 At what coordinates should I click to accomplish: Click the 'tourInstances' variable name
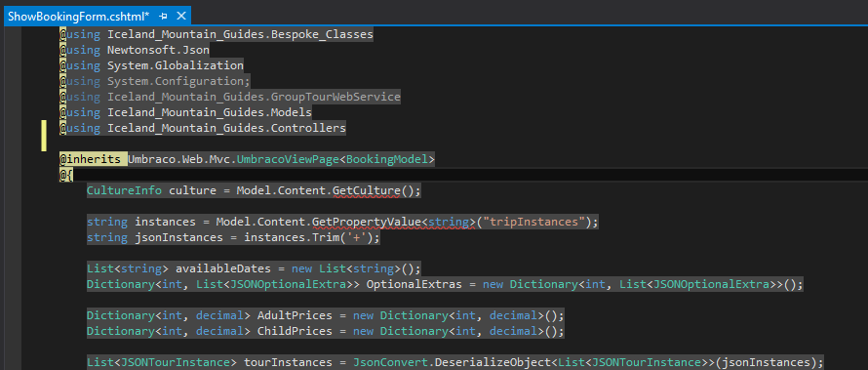[x=288, y=363]
